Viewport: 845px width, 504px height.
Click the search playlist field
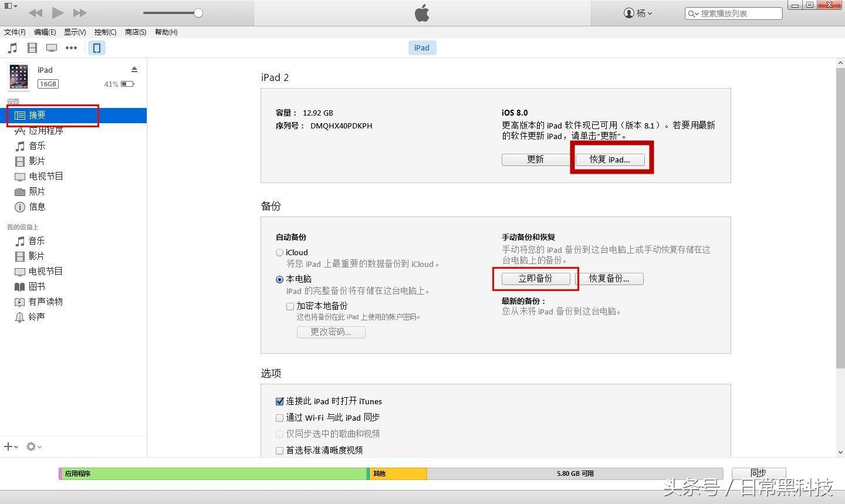[734, 13]
